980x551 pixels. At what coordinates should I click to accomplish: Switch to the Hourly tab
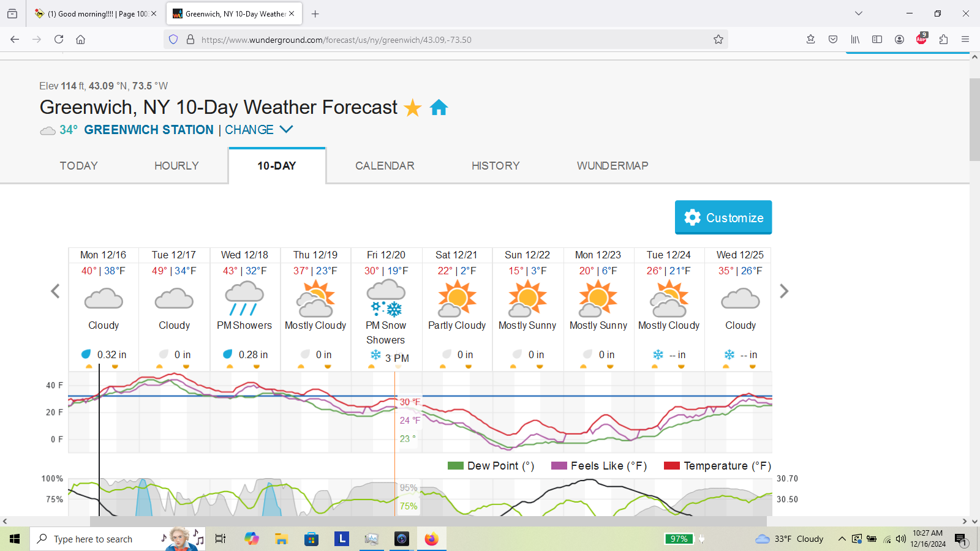[x=176, y=166]
